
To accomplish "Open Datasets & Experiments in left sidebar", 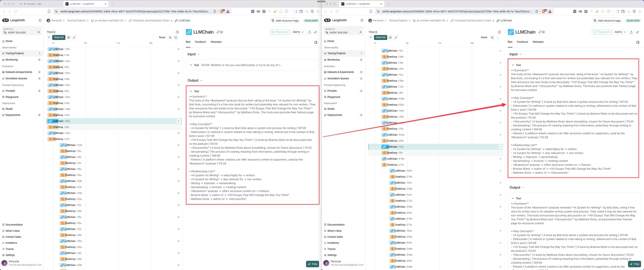I will pyautogui.click(x=21, y=72).
